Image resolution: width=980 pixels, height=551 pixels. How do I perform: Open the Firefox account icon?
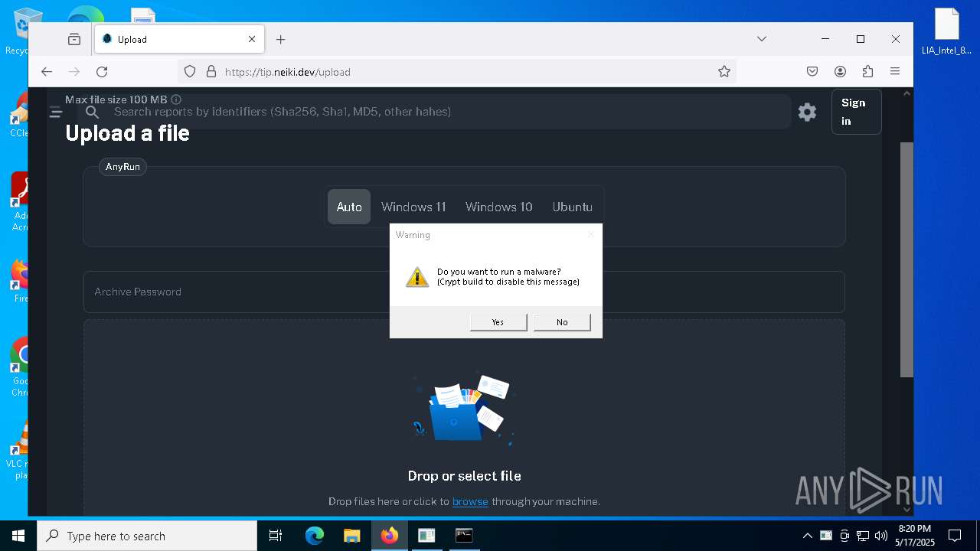click(x=840, y=72)
